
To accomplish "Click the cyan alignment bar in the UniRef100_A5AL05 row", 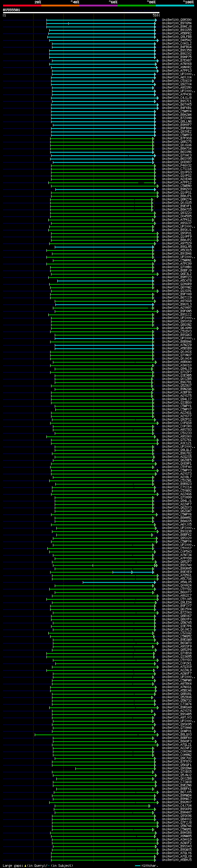I will [119, 582].
